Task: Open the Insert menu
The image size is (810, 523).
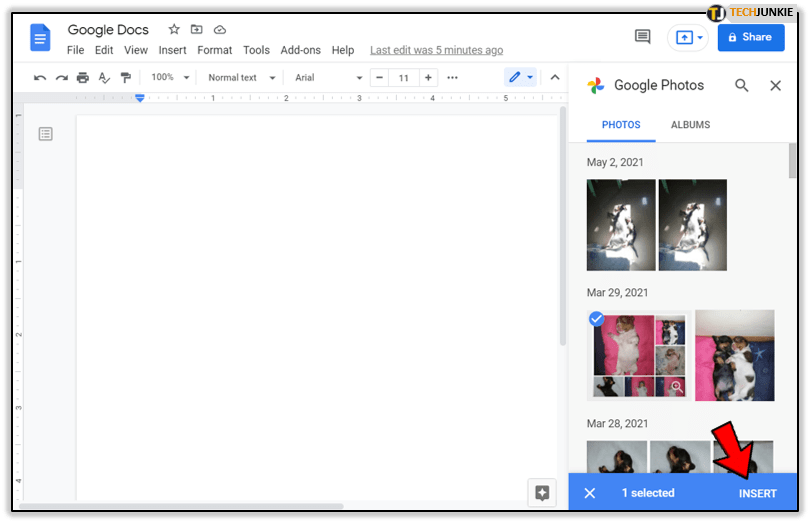Action: point(172,50)
